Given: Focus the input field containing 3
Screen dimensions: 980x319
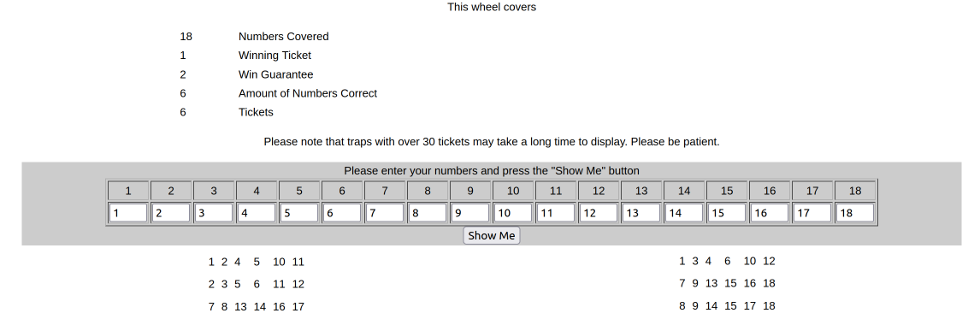Looking at the screenshot, I should (214, 213).
